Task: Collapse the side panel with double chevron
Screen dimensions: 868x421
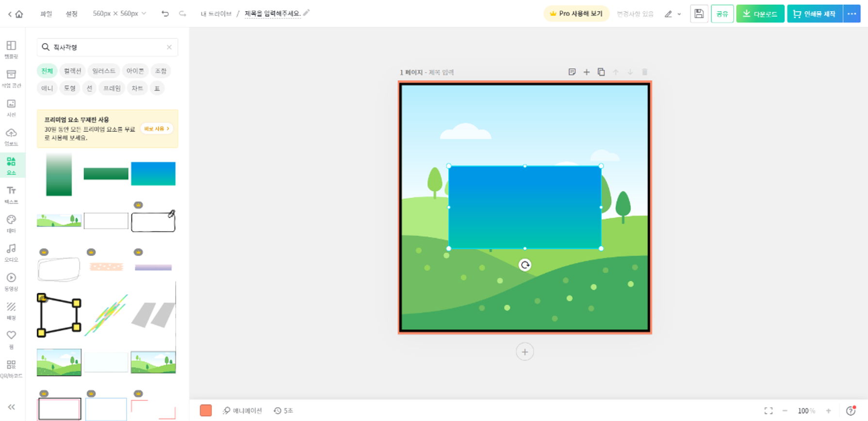Action: (11, 407)
